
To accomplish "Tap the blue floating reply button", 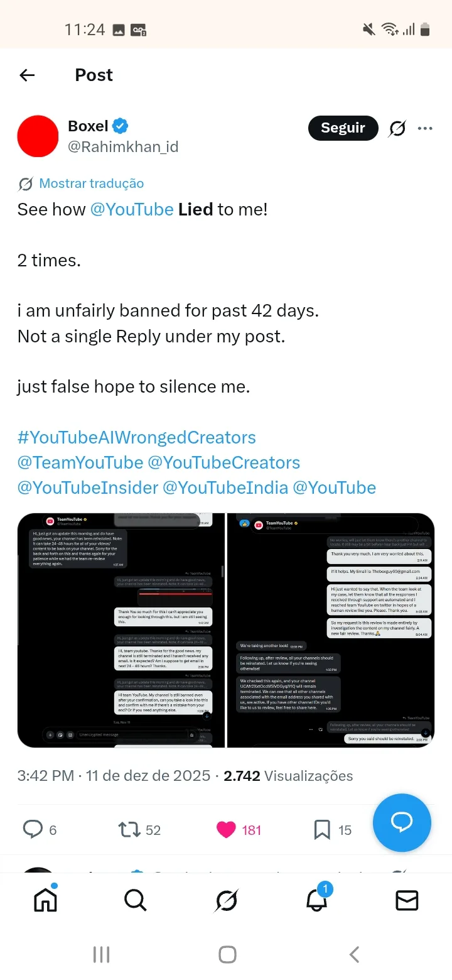I will [402, 822].
